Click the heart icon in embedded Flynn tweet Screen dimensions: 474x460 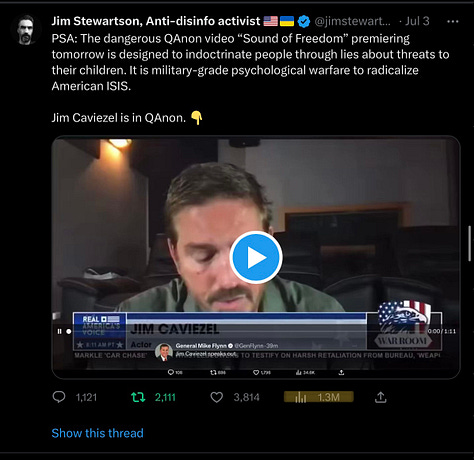coord(256,372)
